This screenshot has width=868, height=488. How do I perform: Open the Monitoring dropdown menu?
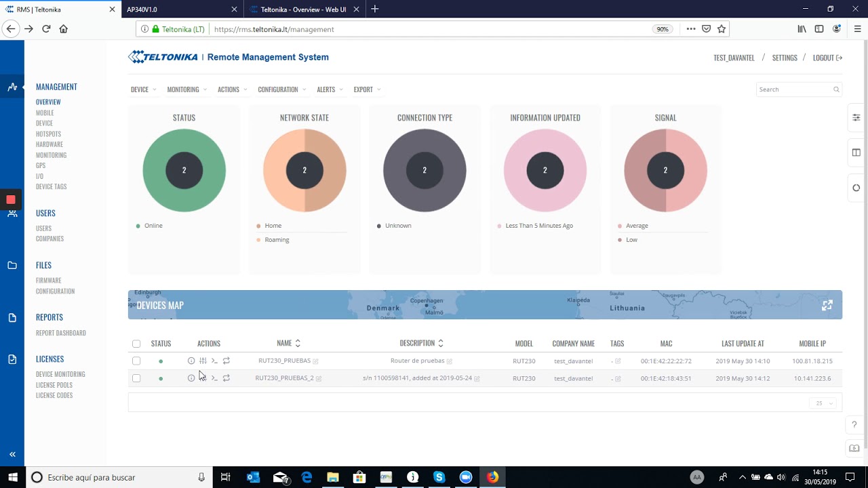pyautogui.click(x=186, y=89)
